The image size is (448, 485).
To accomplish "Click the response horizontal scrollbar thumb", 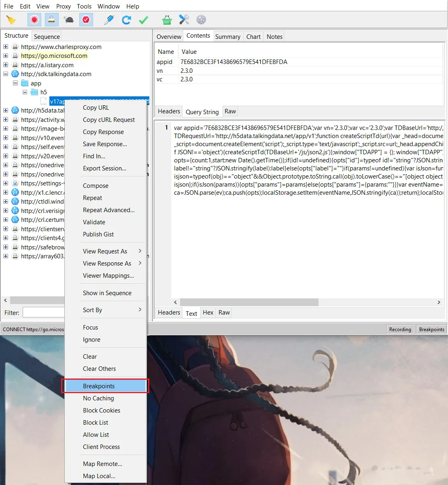I will pos(249,302).
